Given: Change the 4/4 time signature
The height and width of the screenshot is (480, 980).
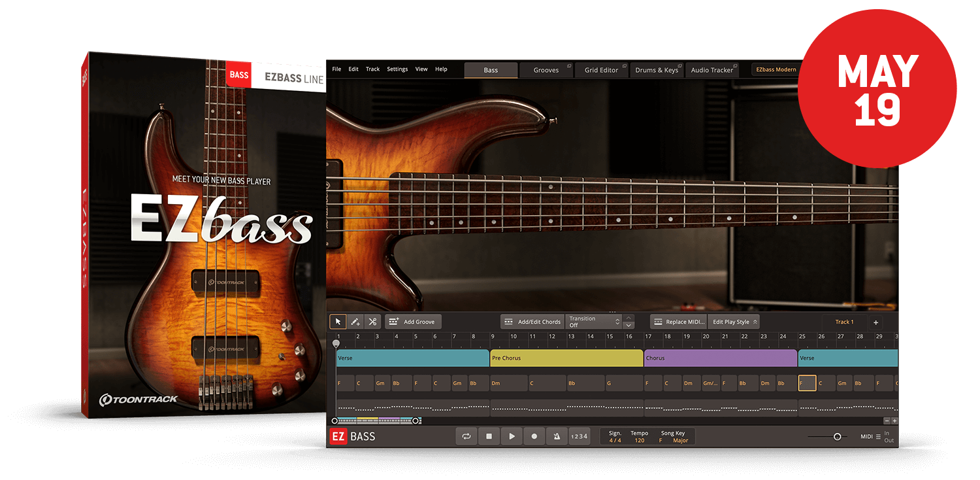Looking at the screenshot, I should (x=615, y=441).
